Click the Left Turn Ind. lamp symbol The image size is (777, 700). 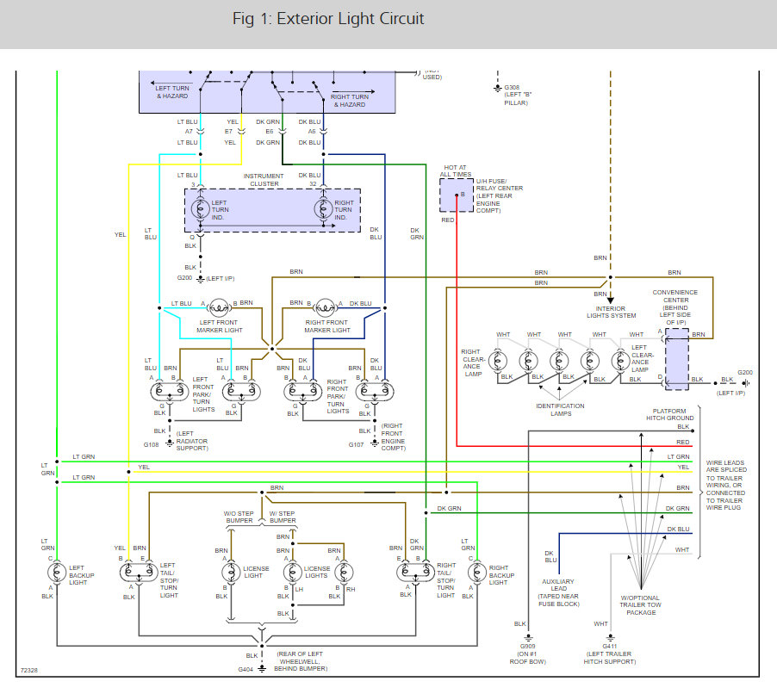pos(200,208)
